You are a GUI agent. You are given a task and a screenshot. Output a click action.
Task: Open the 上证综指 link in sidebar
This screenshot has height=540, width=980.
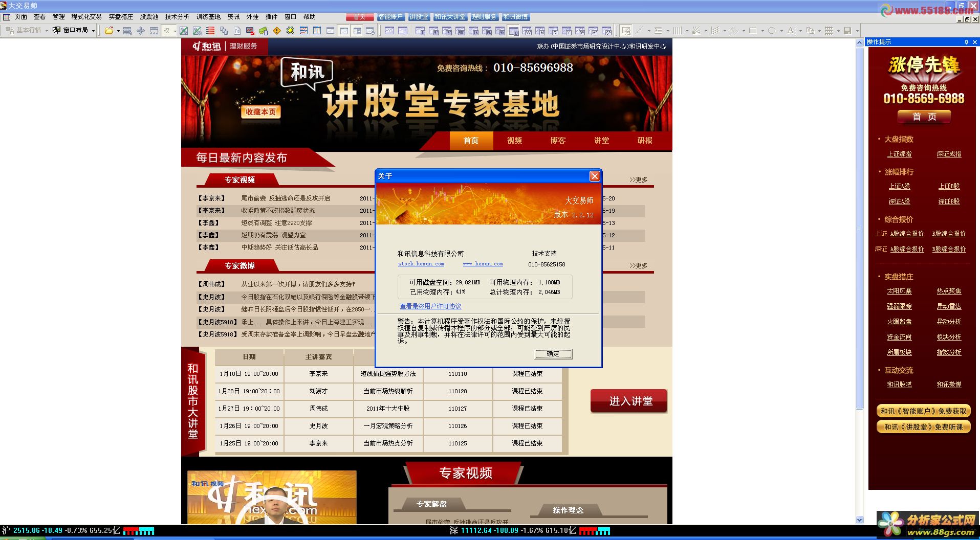[x=899, y=154]
